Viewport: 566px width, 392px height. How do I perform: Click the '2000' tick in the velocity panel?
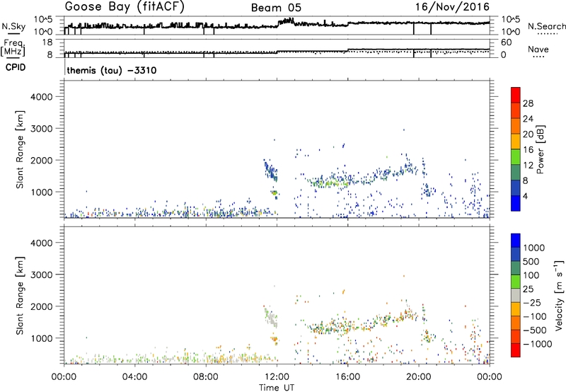pos(42,306)
